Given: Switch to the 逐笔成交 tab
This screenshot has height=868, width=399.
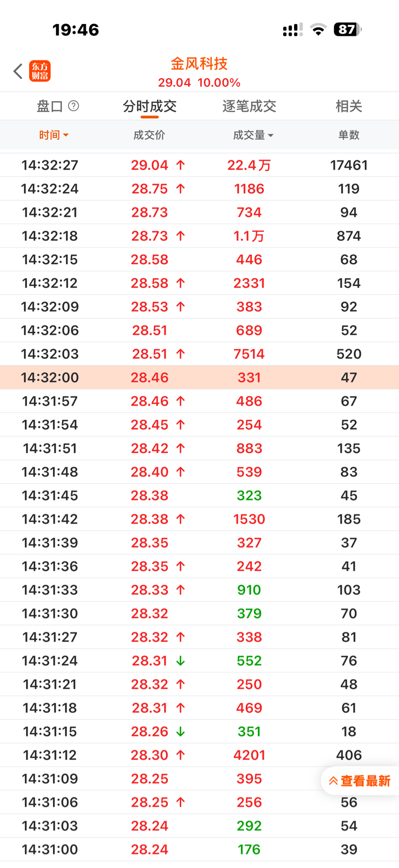Looking at the screenshot, I should tap(249, 107).
